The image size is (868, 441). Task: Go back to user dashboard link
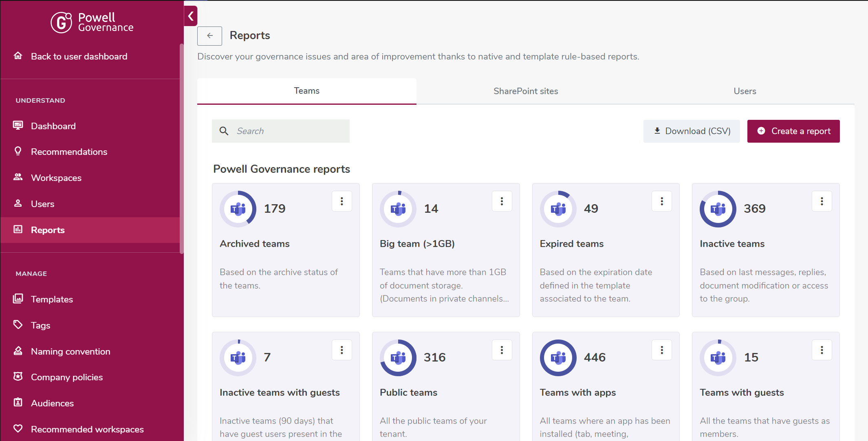[79, 56]
